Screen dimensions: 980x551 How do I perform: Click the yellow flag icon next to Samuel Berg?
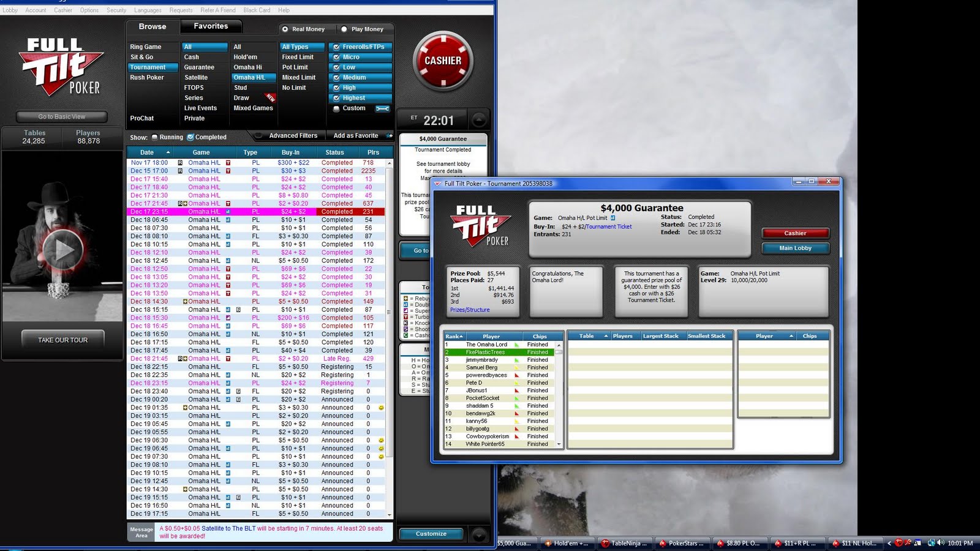click(517, 367)
